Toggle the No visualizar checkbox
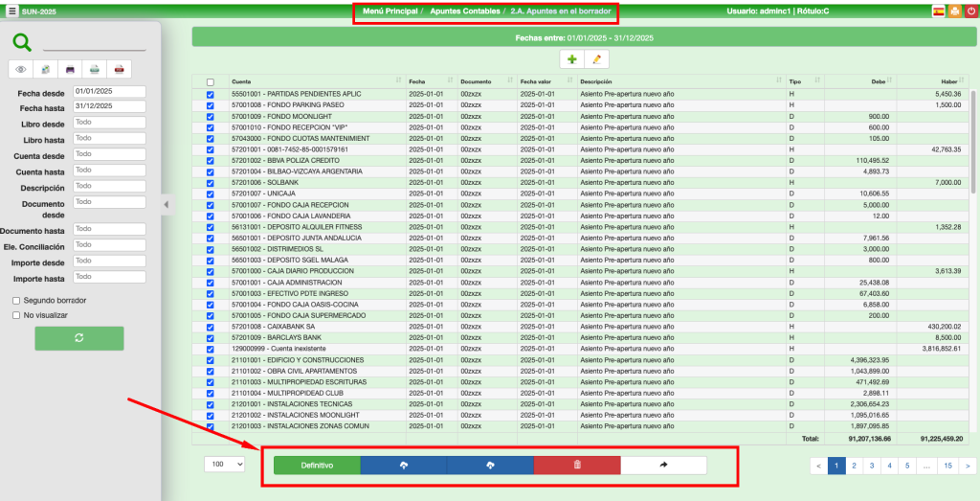The image size is (980, 501). (16, 314)
